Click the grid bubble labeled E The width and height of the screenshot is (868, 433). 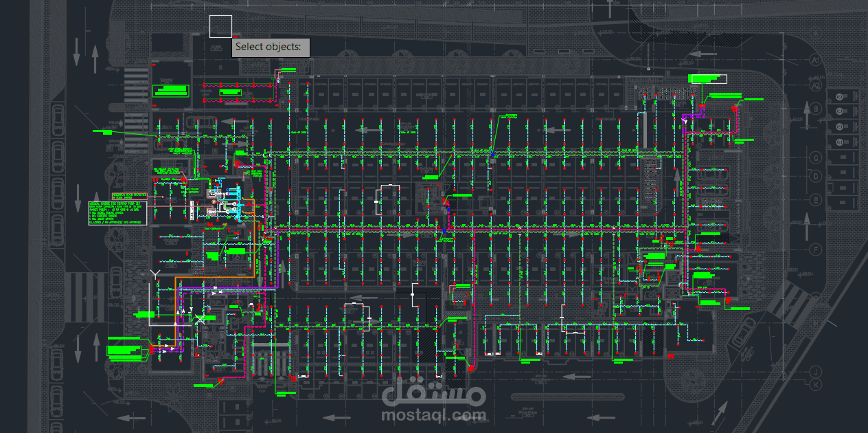815,199
